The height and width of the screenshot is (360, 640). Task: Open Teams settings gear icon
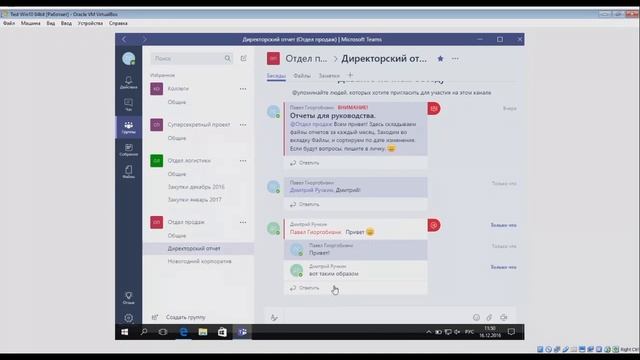click(129, 318)
